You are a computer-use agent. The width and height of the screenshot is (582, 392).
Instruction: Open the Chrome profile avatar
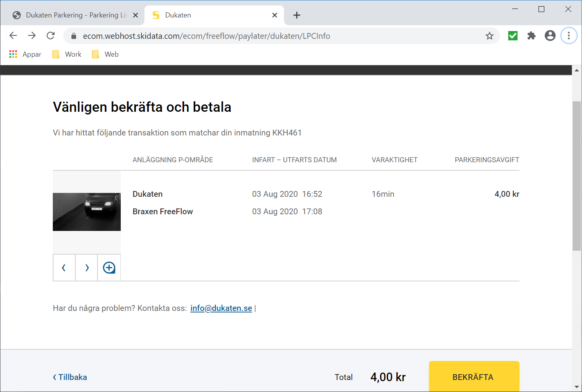point(550,36)
